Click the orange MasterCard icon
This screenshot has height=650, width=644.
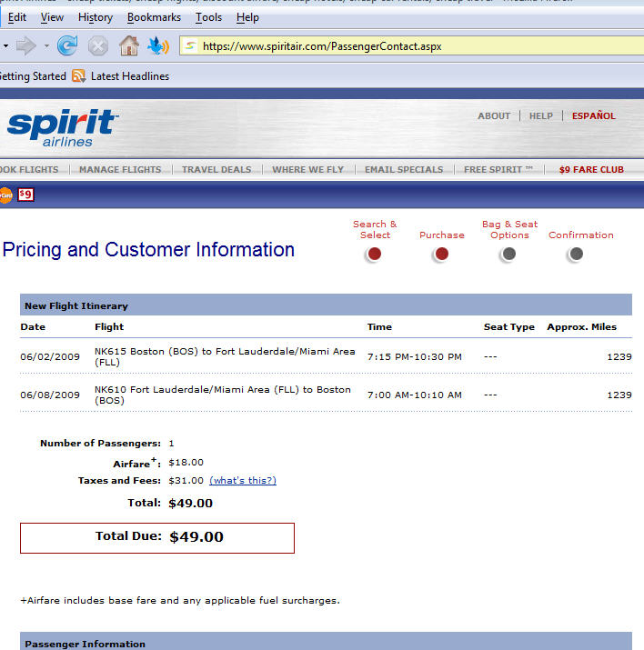pos(5,195)
